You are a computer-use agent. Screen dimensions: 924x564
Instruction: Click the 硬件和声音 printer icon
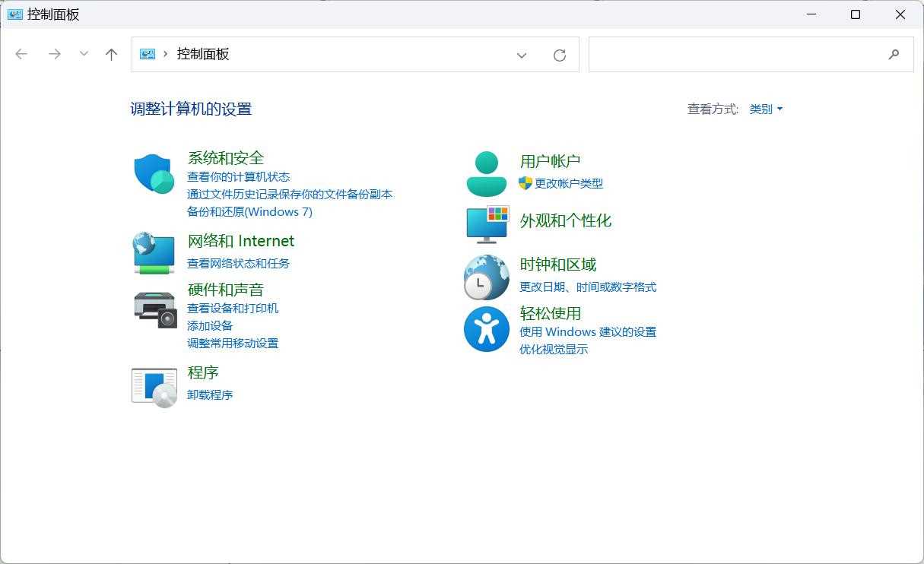click(154, 309)
